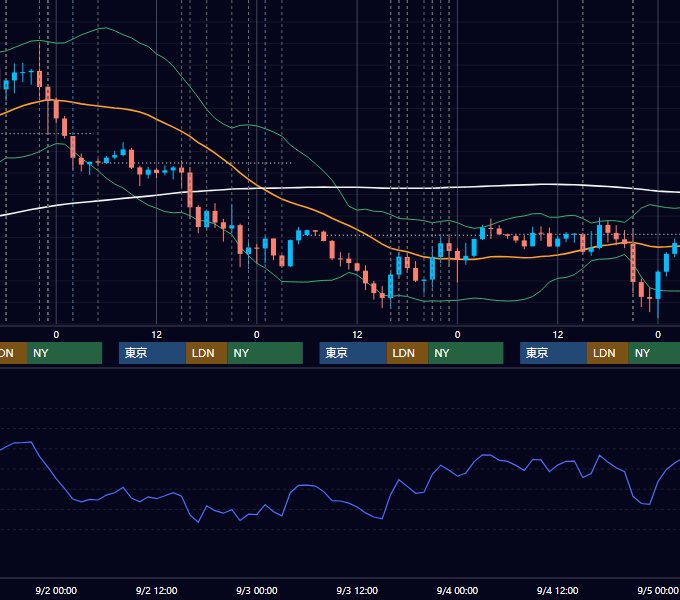The image size is (680, 600).
Task: Click the 東京 session block on 9/3
Action: tap(353, 353)
